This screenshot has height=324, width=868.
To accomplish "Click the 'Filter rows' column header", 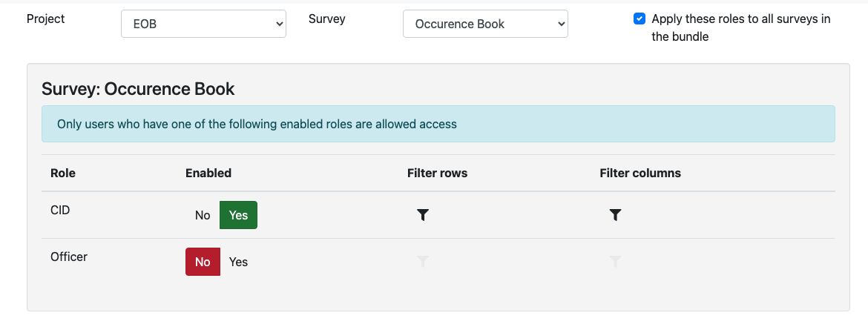I will tap(437, 173).
